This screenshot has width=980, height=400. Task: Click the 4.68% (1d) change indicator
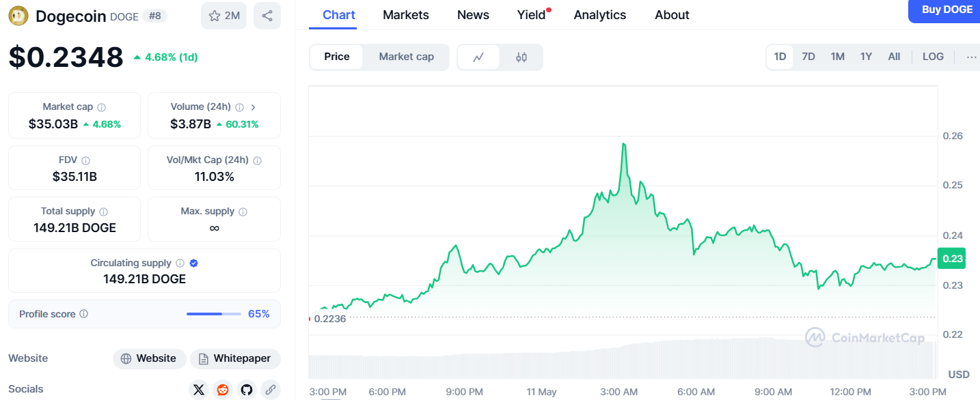(165, 57)
